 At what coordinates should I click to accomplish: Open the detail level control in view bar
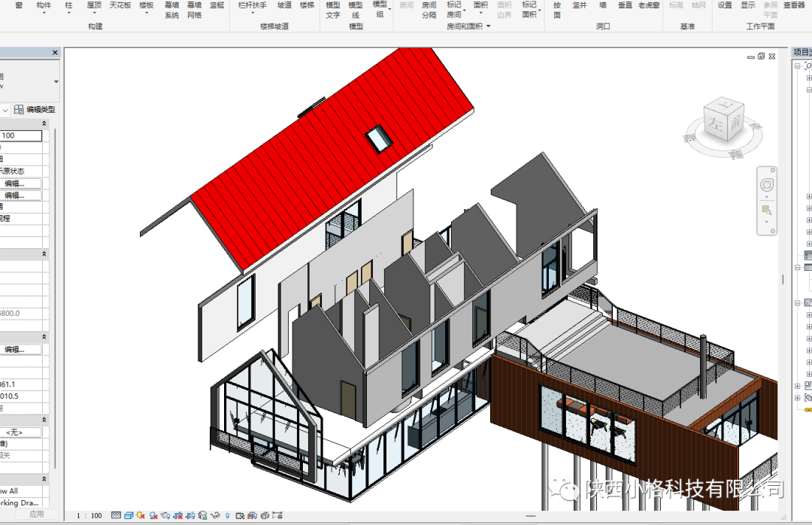tap(116, 516)
